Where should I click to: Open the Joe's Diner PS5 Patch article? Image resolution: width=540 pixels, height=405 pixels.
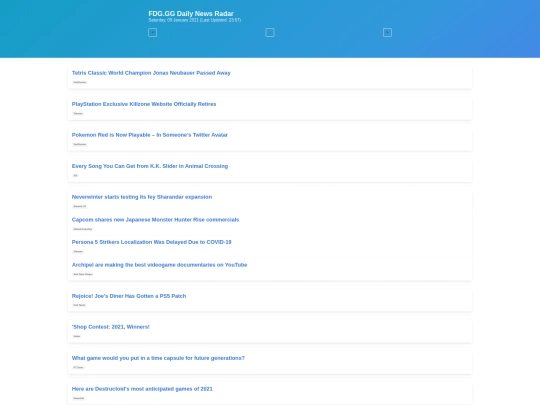[129, 296]
